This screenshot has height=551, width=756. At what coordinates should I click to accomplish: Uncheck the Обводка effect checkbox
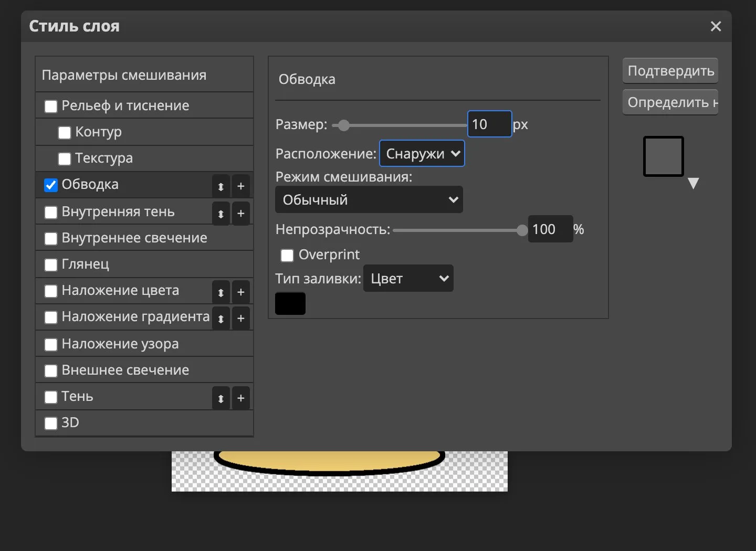point(51,185)
